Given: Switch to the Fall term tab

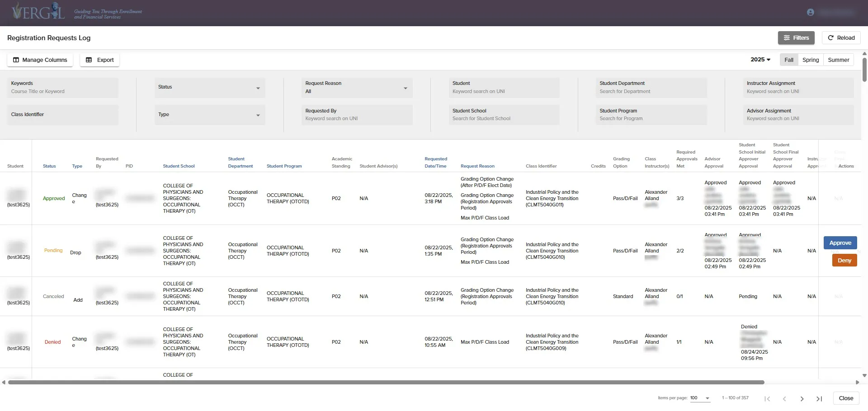Looking at the screenshot, I should pos(789,60).
